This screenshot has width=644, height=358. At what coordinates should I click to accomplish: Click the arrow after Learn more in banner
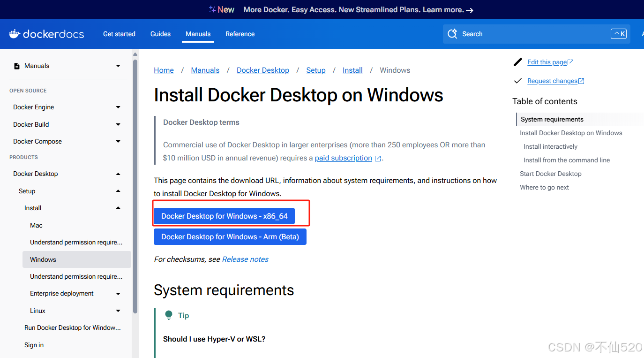coord(470,10)
